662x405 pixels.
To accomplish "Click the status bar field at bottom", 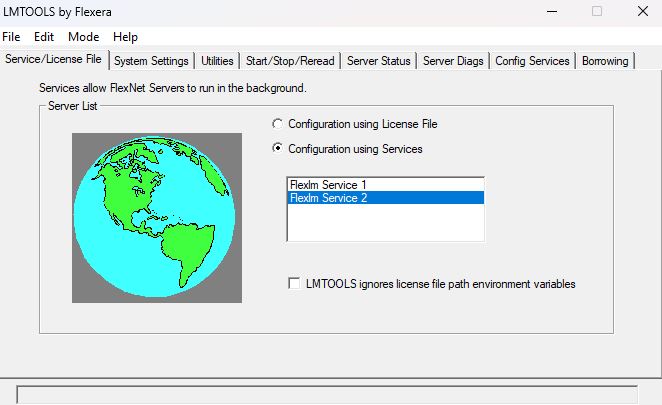I will click(330, 394).
